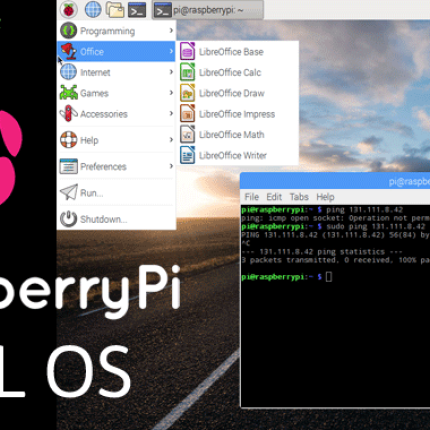Click the LibreOffice Draw icon
Viewport: 430px width, 430px height.
pos(187,93)
